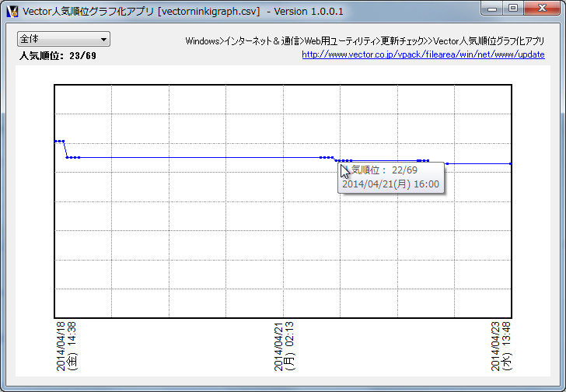Image resolution: width=566 pixels, height=392 pixels.
Task: Click the 人気順位: 23/69 label
Action: 58,55
